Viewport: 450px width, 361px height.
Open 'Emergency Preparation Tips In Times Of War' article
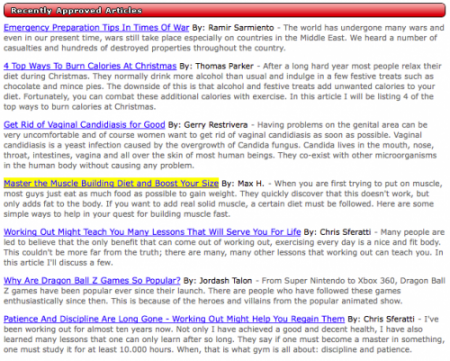96,28
